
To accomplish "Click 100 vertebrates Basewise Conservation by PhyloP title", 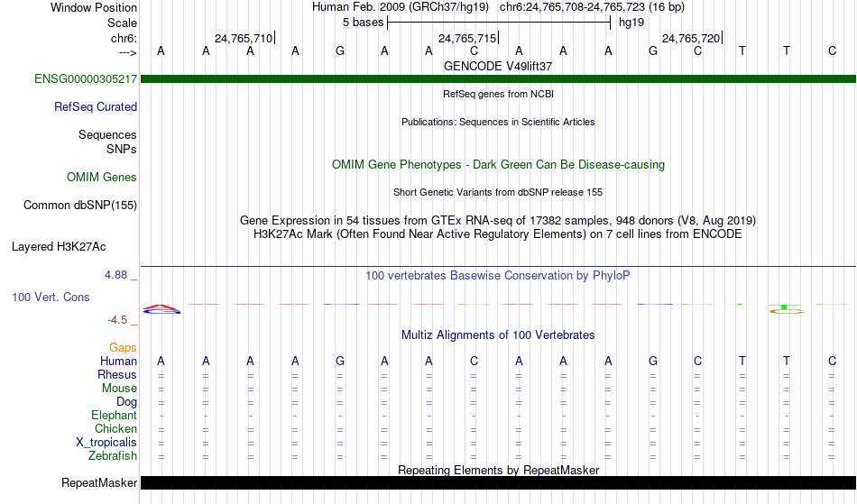I will (x=498, y=275).
